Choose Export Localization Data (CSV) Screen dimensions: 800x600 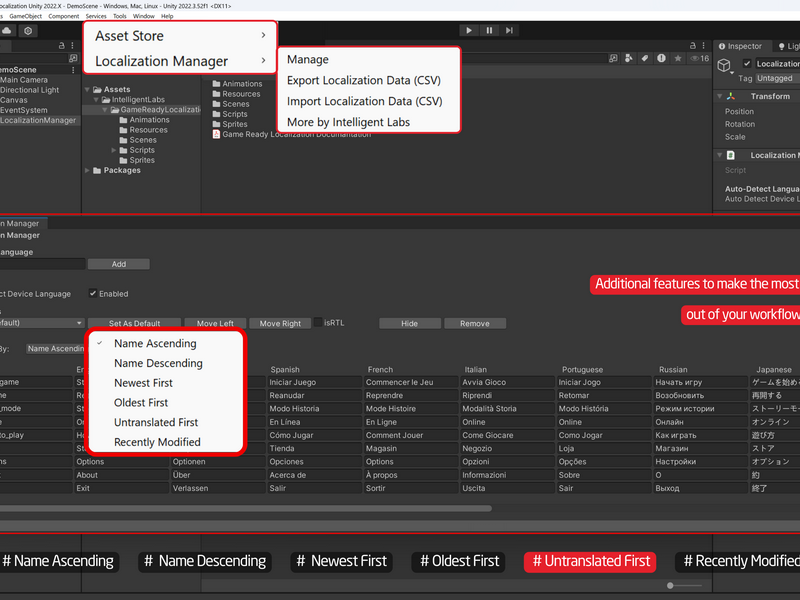[369, 81]
